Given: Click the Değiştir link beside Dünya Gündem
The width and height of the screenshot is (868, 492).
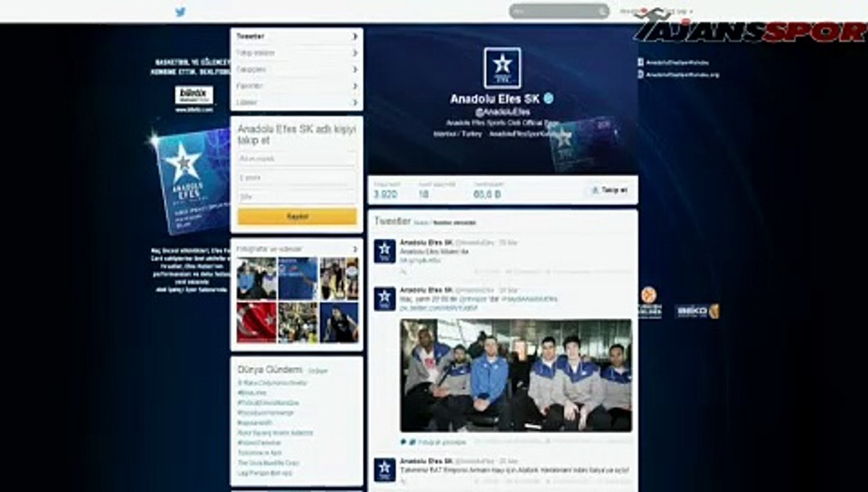Looking at the screenshot, I should [317, 371].
